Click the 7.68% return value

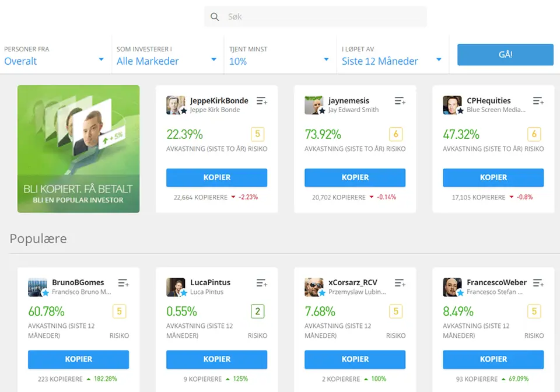click(320, 311)
